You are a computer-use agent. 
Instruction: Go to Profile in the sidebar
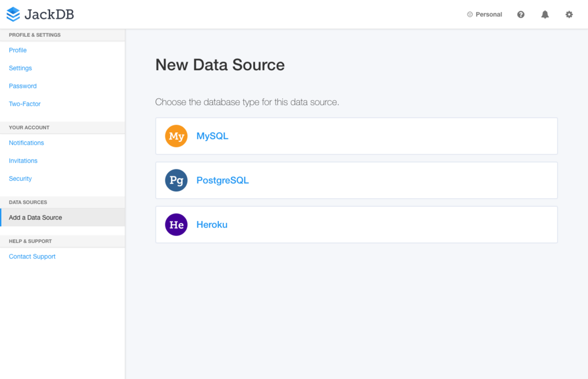18,51
